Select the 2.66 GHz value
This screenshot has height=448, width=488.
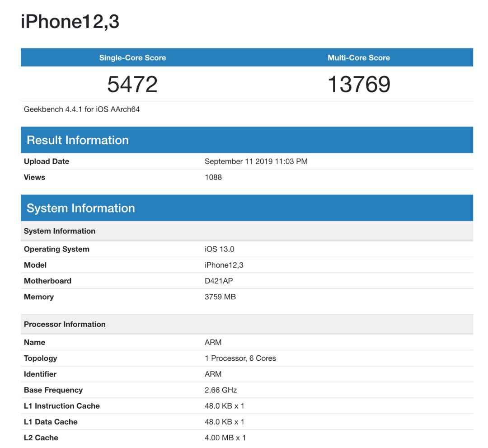(221, 390)
